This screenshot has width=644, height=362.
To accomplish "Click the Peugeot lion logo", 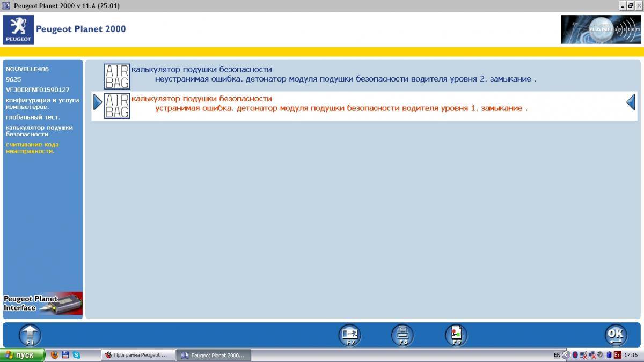I will tap(18, 29).
